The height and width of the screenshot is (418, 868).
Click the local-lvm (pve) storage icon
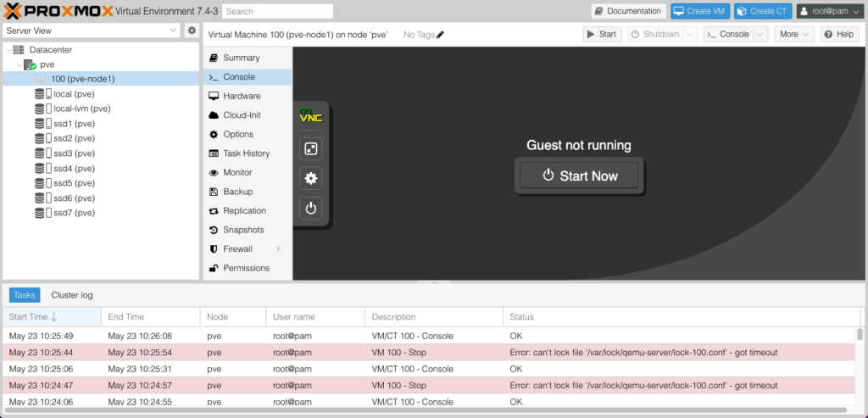(x=42, y=109)
